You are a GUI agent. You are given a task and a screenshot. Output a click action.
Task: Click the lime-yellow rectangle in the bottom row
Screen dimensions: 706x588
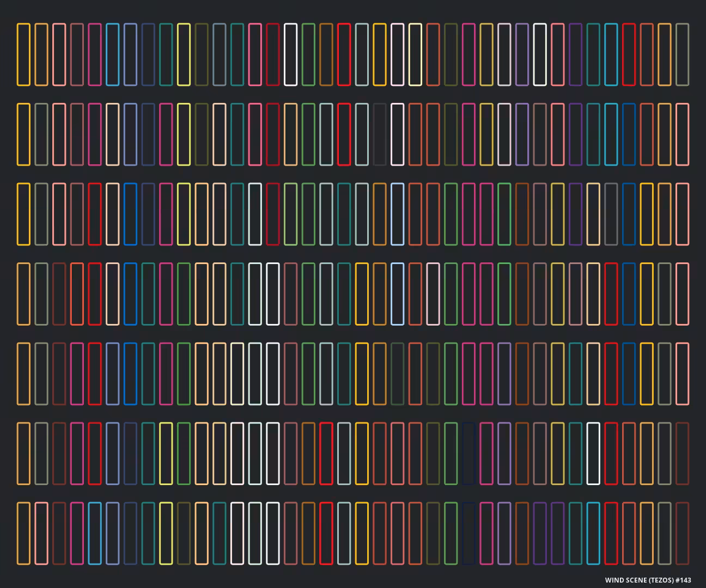[166, 534]
